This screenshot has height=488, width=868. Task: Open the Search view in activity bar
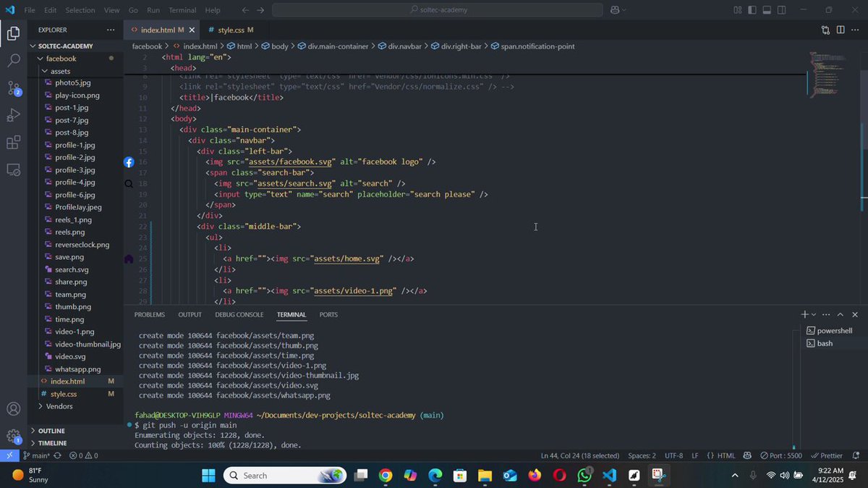[x=13, y=61]
